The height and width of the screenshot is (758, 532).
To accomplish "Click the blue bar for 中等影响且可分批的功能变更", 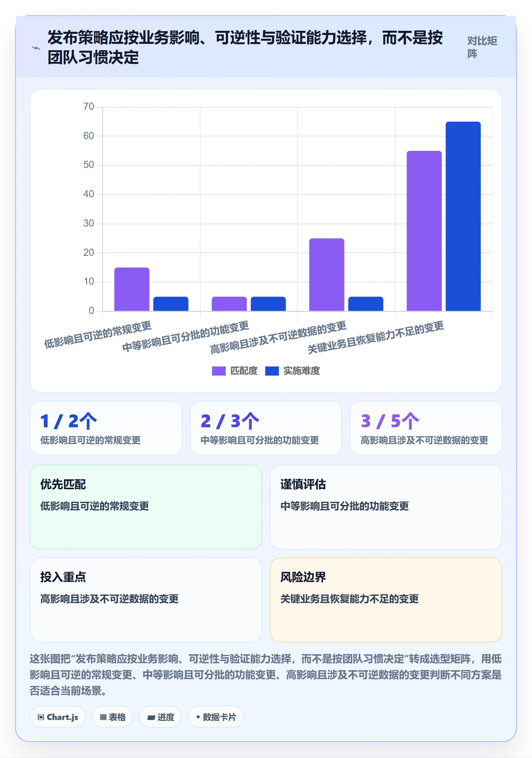I will click(268, 304).
